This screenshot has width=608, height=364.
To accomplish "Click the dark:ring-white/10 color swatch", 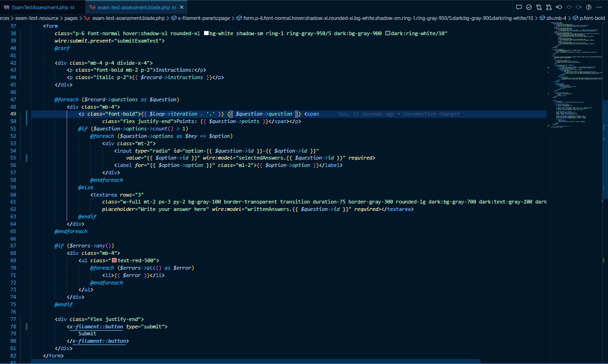I will (x=388, y=34).
